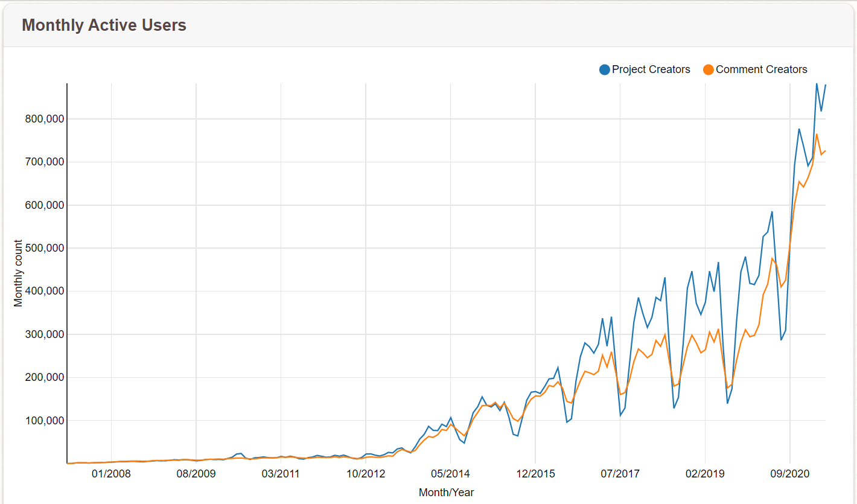
Task: Select the 08/2009 x-axis tick label
Action: (196, 474)
